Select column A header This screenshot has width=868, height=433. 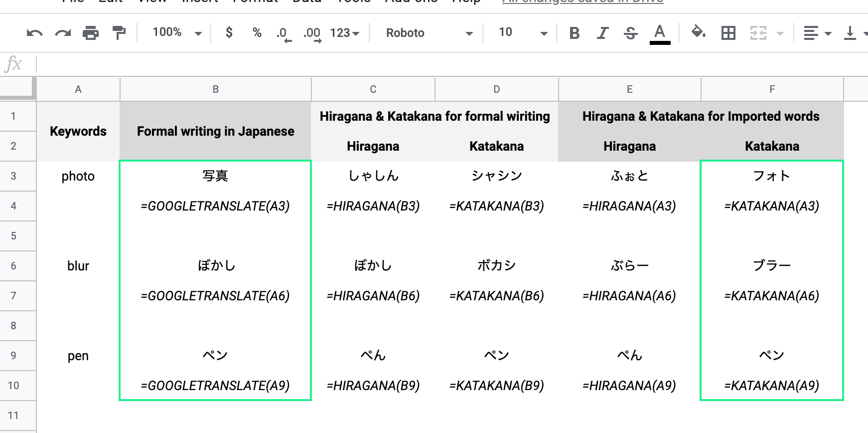(x=78, y=89)
